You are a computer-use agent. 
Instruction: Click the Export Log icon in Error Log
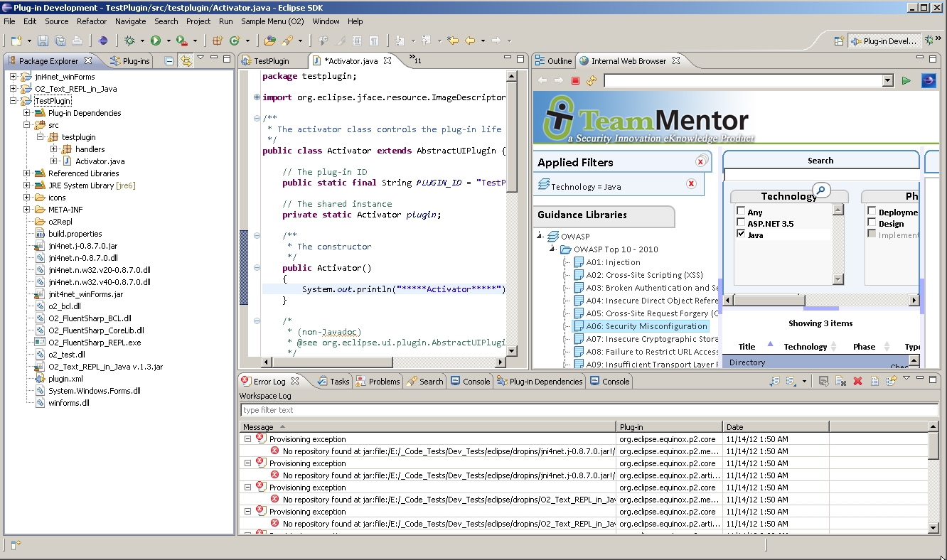click(x=774, y=381)
